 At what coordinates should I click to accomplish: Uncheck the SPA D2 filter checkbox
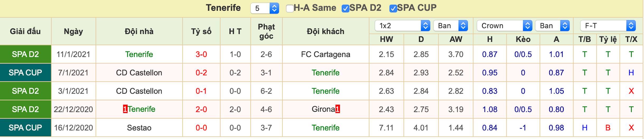point(345,8)
